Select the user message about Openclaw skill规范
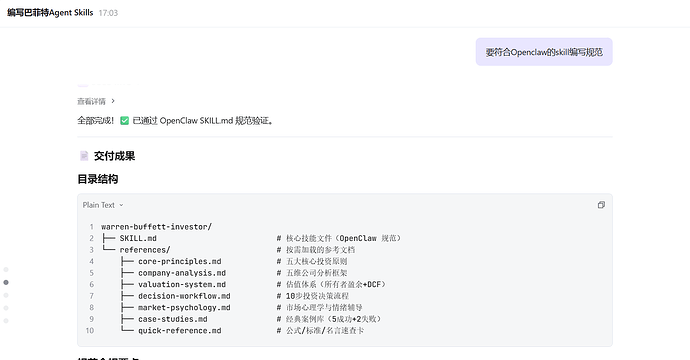 (544, 52)
